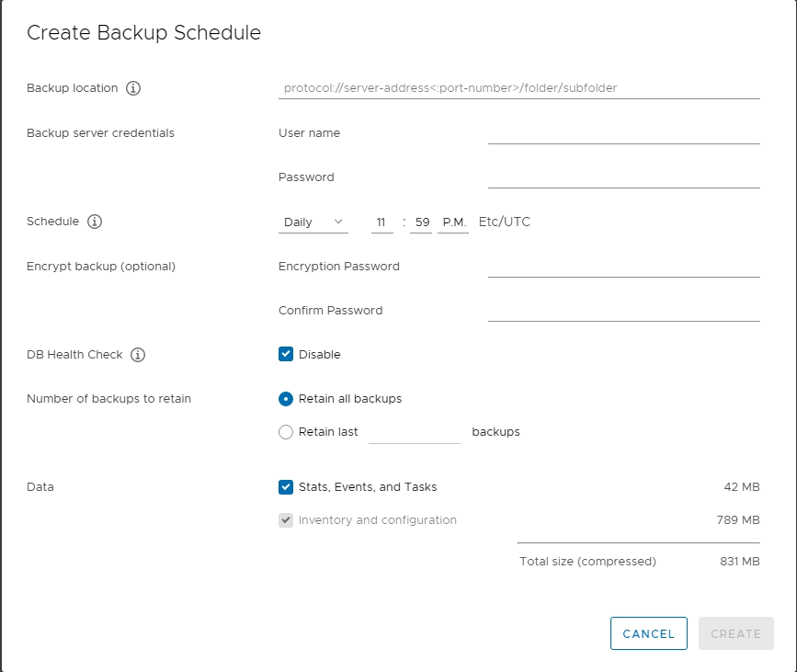Click the Inventory and configuration checkbox
This screenshot has height=672, width=797.
coord(286,520)
